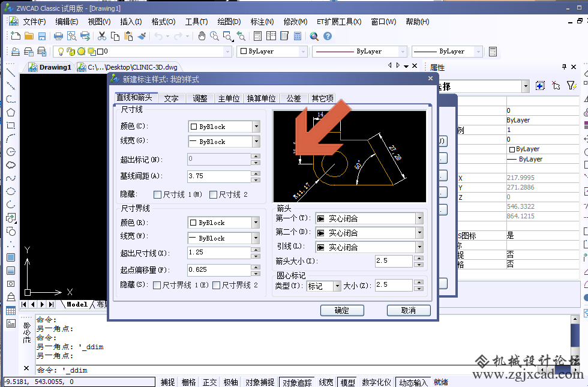Click the 取消 button
The image size is (588, 387).
(x=409, y=311)
